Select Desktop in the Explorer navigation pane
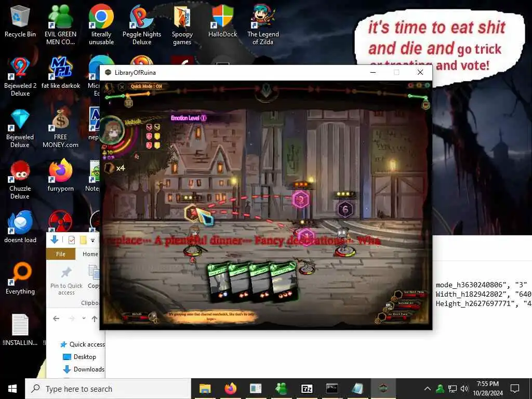The height and width of the screenshot is (399, 532). (x=80, y=357)
